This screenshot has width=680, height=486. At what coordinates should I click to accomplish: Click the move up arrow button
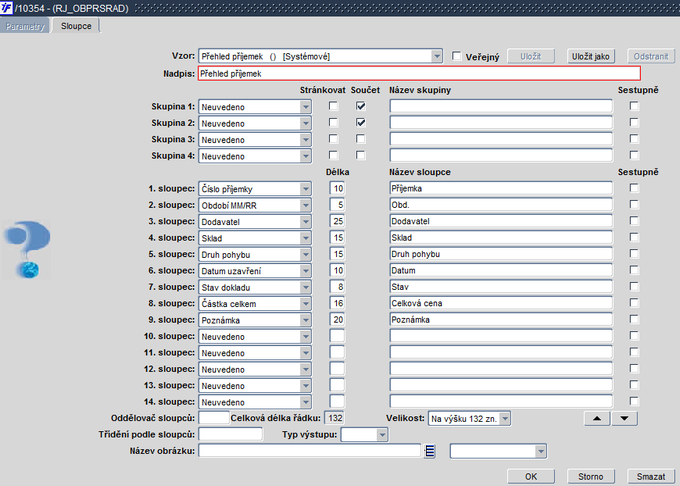[x=597, y=418]
